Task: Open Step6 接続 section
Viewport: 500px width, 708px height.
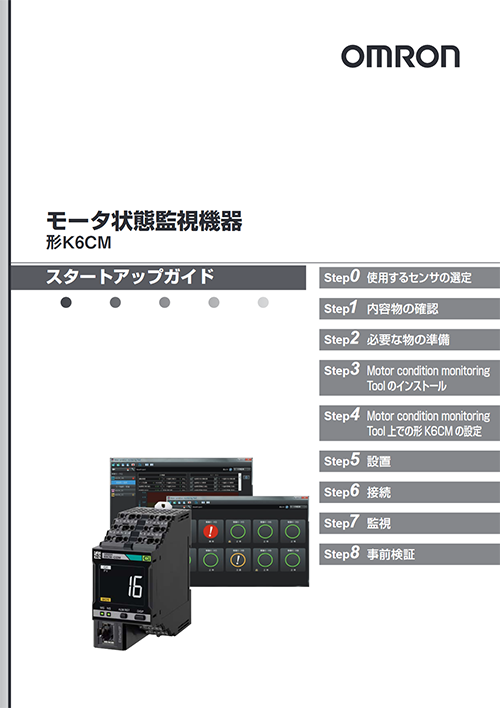Action: (409, 492)
